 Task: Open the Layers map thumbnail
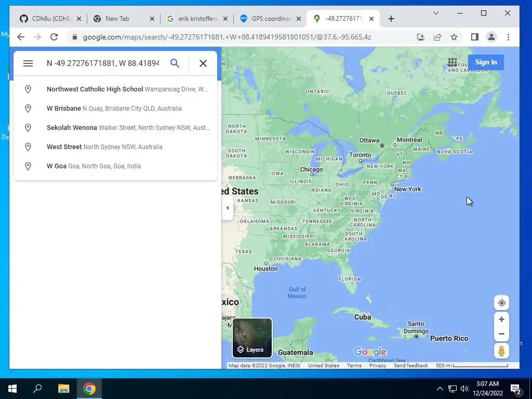click(252, 338)
